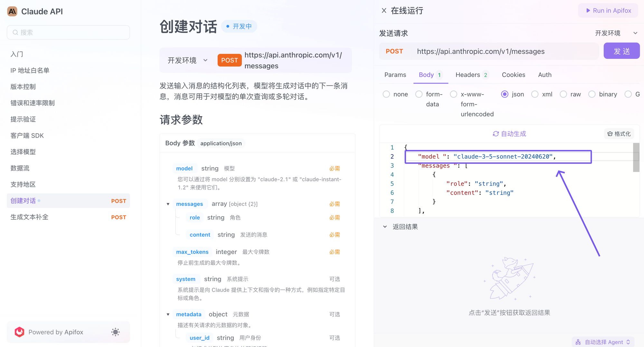Open the 入门 sidebar item

[68, 54]
